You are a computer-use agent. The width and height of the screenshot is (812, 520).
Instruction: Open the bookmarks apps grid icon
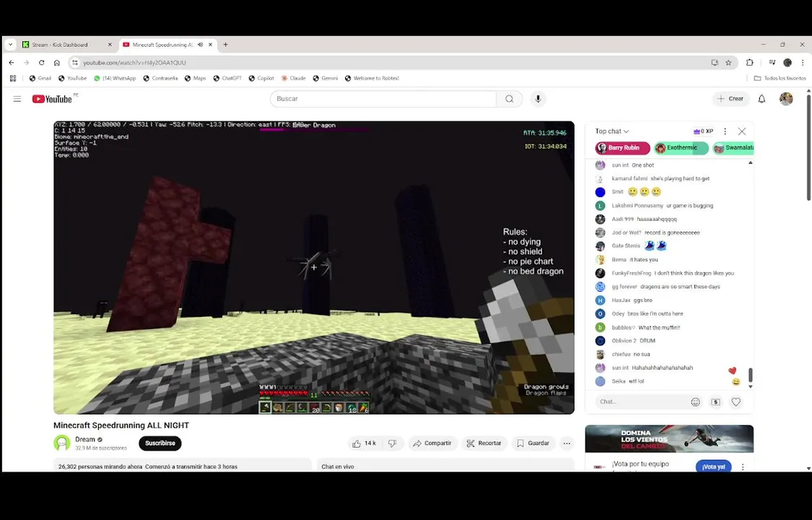13,78
